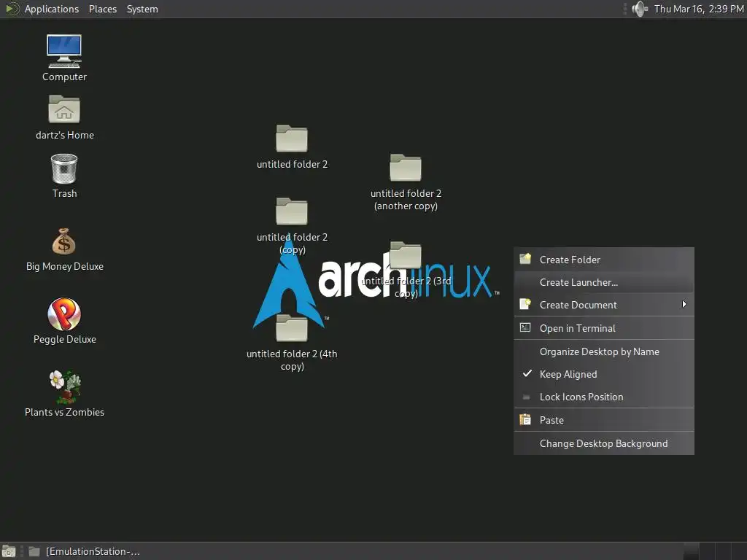The width and height of the screenshot is (747, 560).
Task: Select untitled folder 2 (copy) icon
Action: [x=292, y=211]
